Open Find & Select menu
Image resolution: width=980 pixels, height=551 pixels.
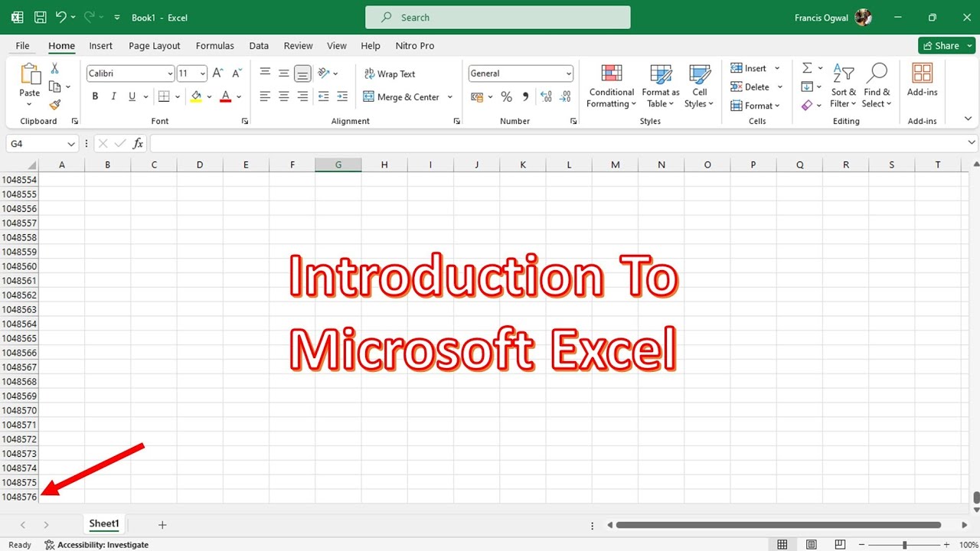pos(877,86)
